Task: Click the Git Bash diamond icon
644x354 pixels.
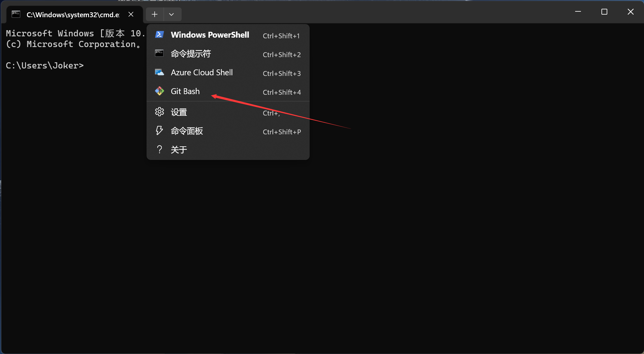Action: click(x=159, y=91)
